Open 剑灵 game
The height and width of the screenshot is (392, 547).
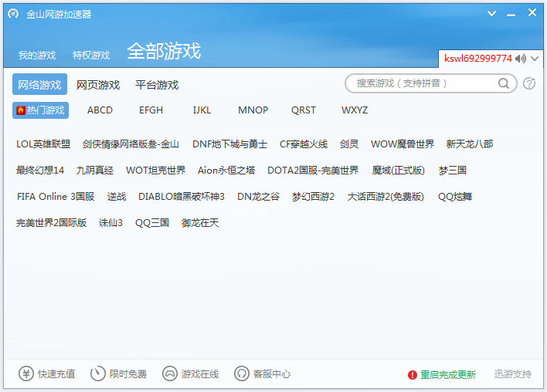click(349, 144)
